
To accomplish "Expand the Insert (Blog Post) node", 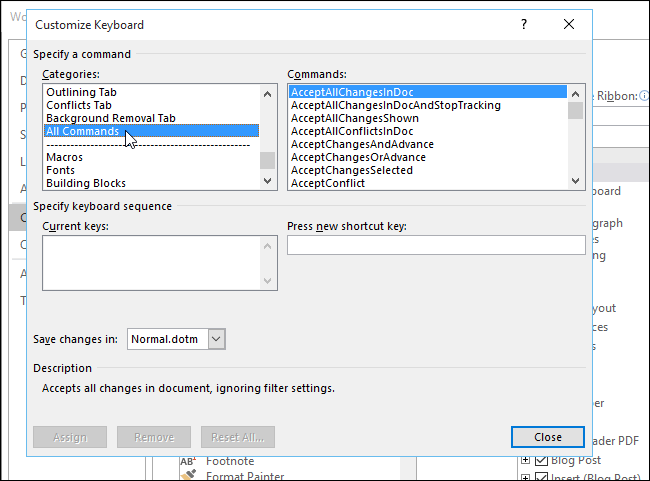I will 526,476.
